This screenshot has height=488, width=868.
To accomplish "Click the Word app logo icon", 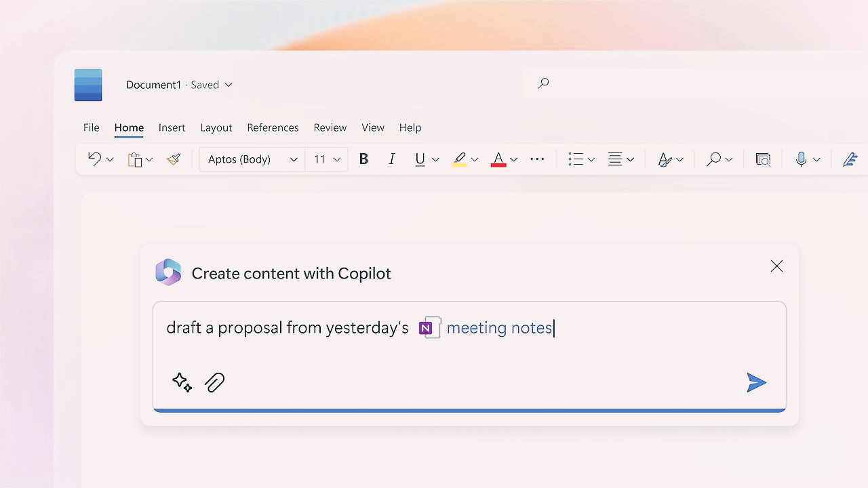I will (x=88, y=85).
